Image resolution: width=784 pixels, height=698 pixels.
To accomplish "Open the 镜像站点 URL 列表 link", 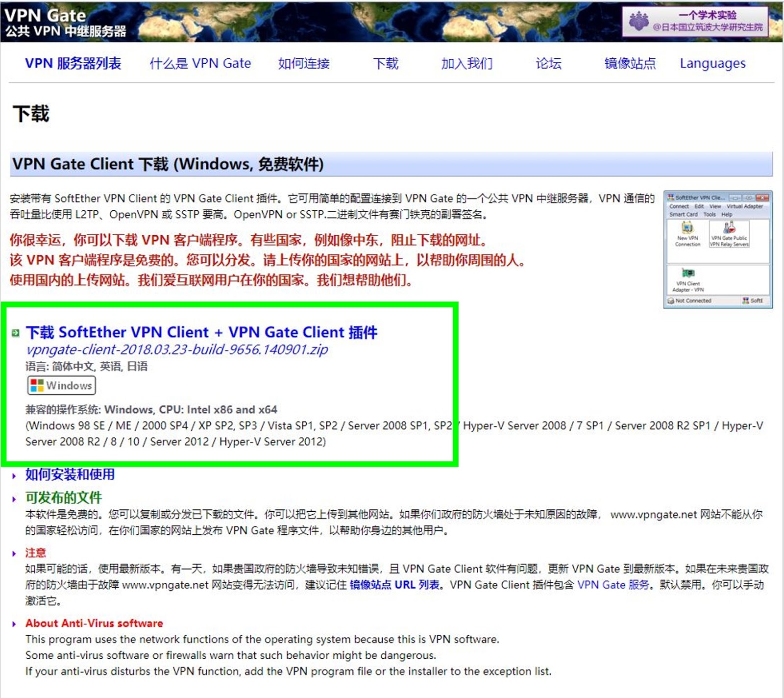I will point(394,585).
